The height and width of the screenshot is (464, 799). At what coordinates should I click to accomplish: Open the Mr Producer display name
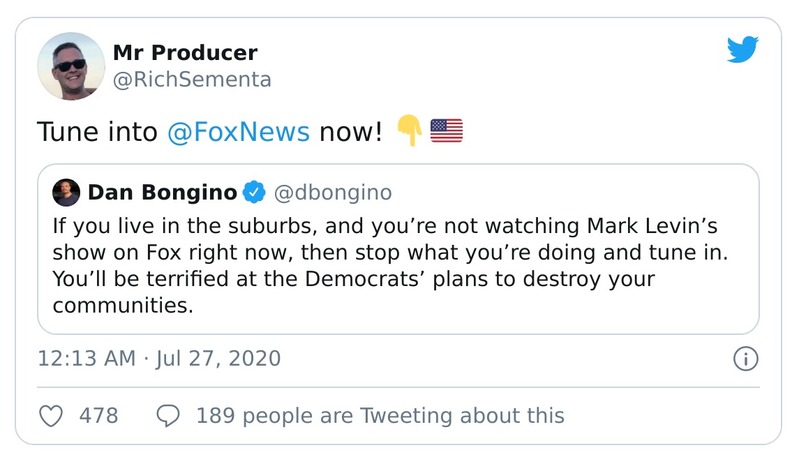(x=185, y=53)
